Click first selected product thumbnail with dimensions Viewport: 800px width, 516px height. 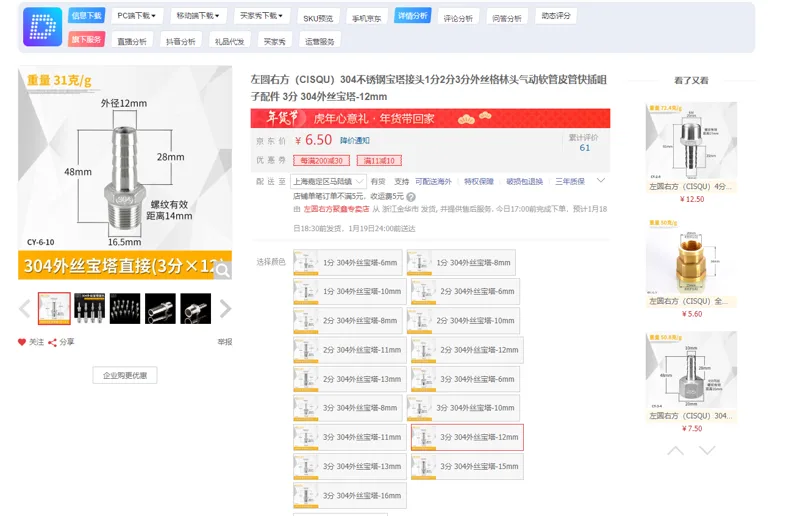click(x=54, y=308)
